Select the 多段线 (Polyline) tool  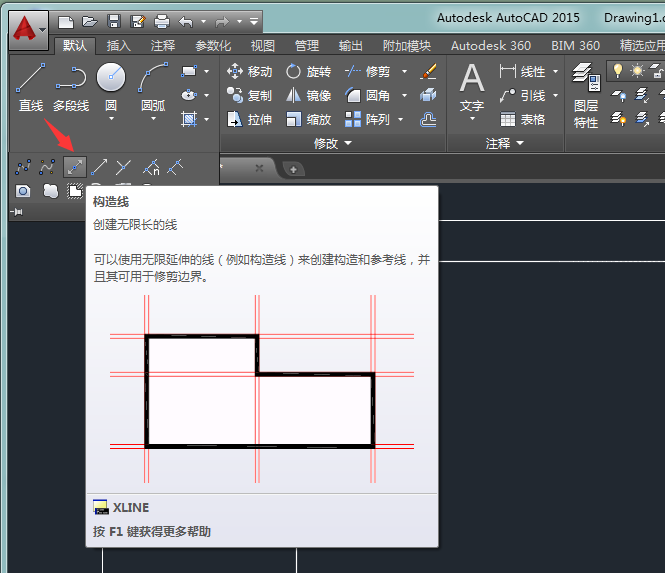coord(70,86)
